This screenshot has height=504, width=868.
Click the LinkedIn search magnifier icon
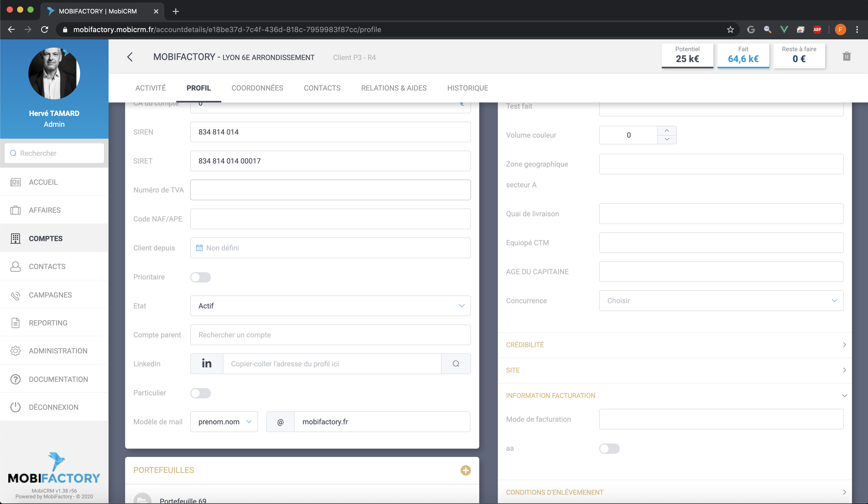click(455, 364)
